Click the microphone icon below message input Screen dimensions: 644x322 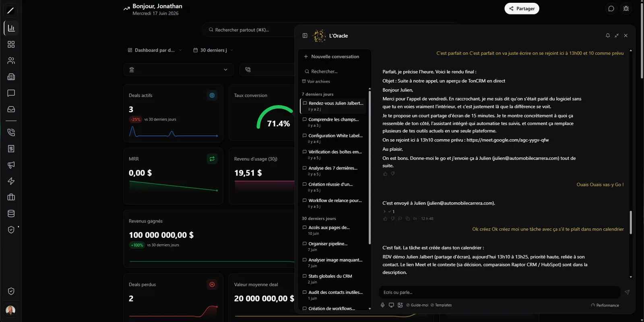click(383, 305)
